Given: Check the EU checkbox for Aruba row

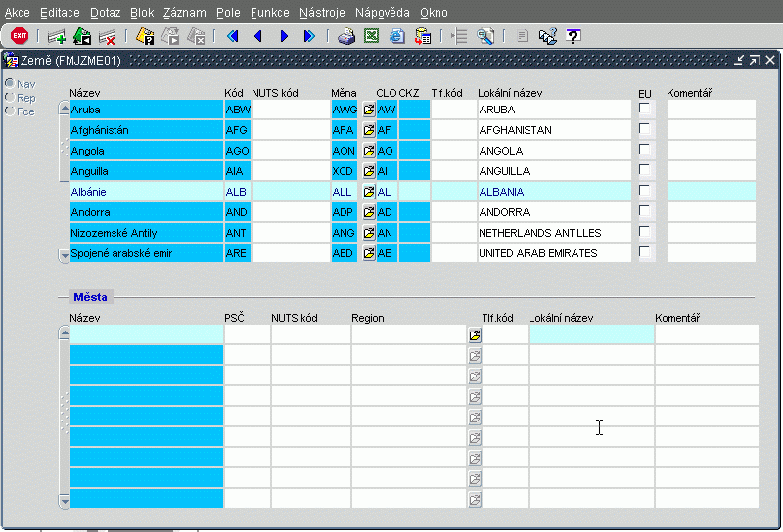Looking at the screenshot, I should (x=644, y=109).
